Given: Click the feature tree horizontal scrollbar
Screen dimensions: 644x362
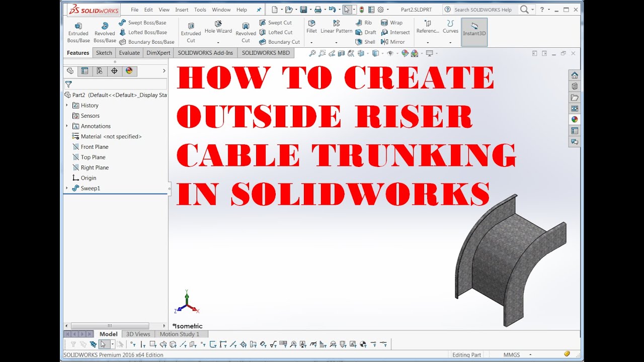Looking at the screenshot, I should click(x=110, y=326).
